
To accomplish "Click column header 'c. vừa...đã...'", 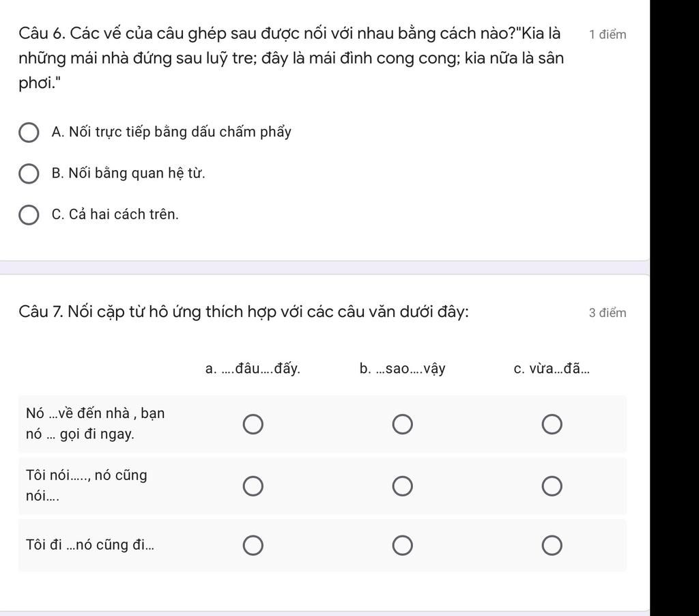I will (552, 369).
